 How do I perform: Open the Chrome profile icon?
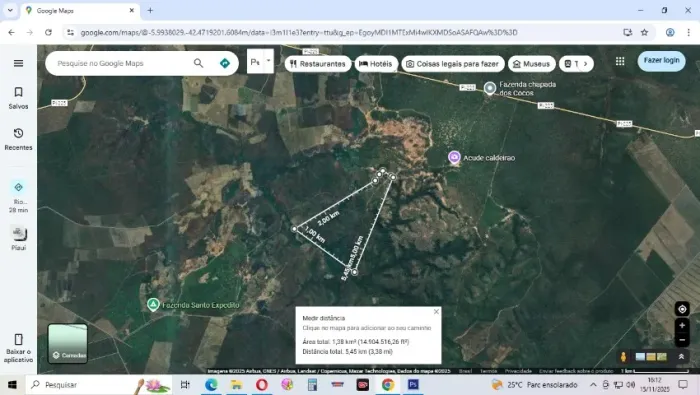(670, 33)
